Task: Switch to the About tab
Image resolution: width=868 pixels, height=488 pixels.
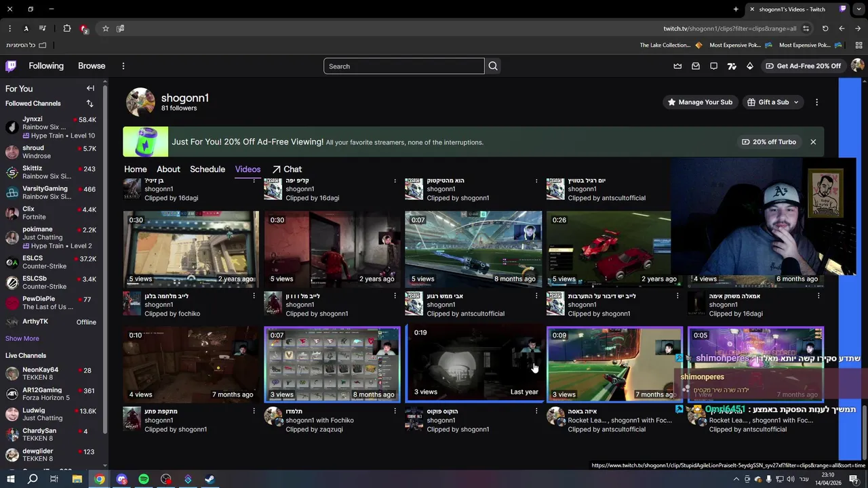Action: pyautogui.click(x=168, y=169)
